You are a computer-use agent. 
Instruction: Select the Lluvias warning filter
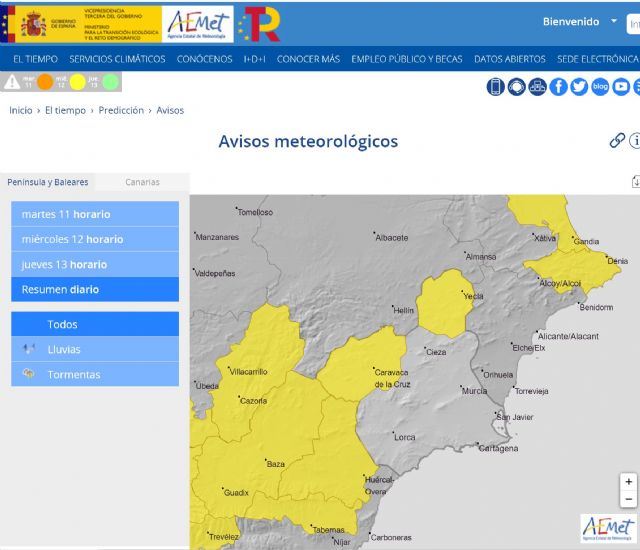pos(64,349)
